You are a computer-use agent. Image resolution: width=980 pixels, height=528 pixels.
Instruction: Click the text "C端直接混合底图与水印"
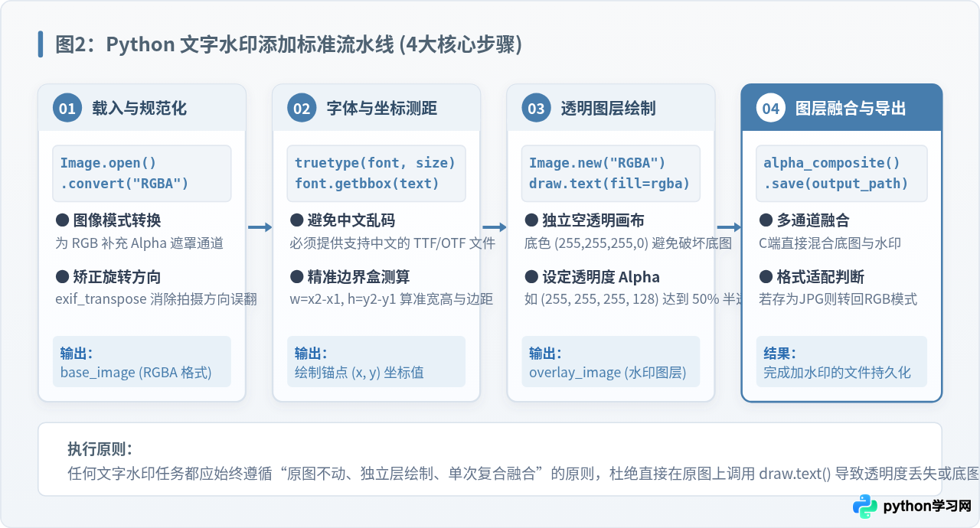click(x=830, y=243)
